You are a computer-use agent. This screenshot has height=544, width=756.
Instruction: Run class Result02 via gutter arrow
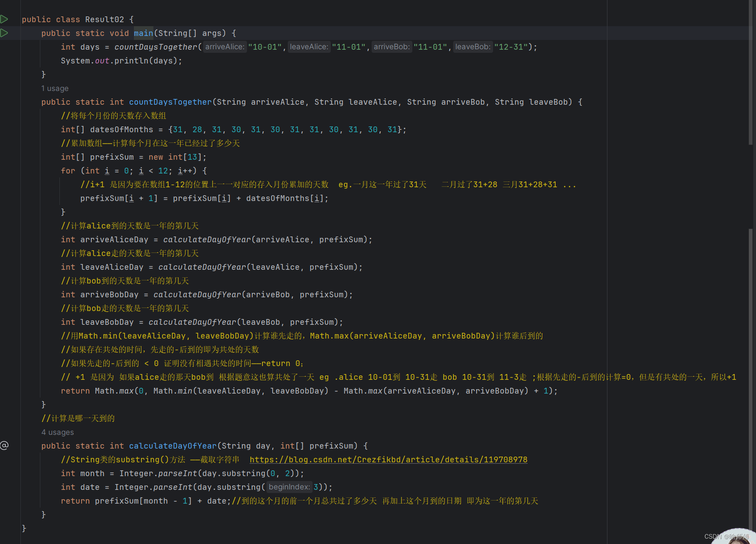click(4, 19)
